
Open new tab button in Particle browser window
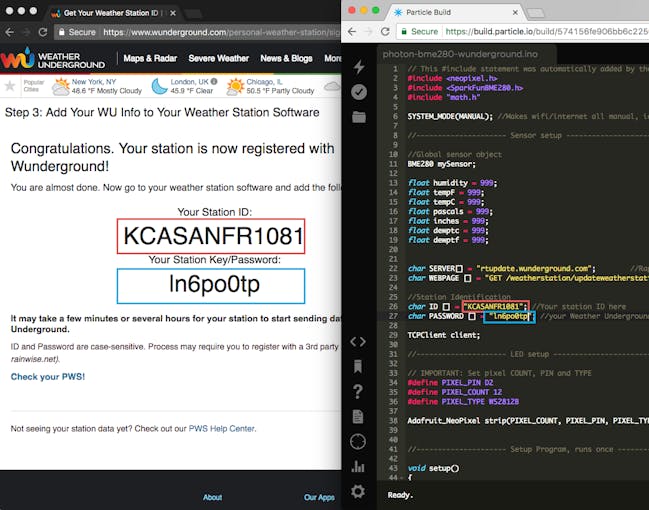tap(536, 13)
